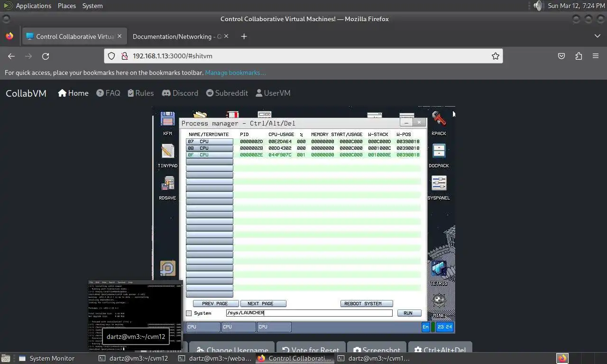The height and width of the screenshot is (364, 607).
Task: Click the REBOOT SYSTEM button
Action: (367, 303)
